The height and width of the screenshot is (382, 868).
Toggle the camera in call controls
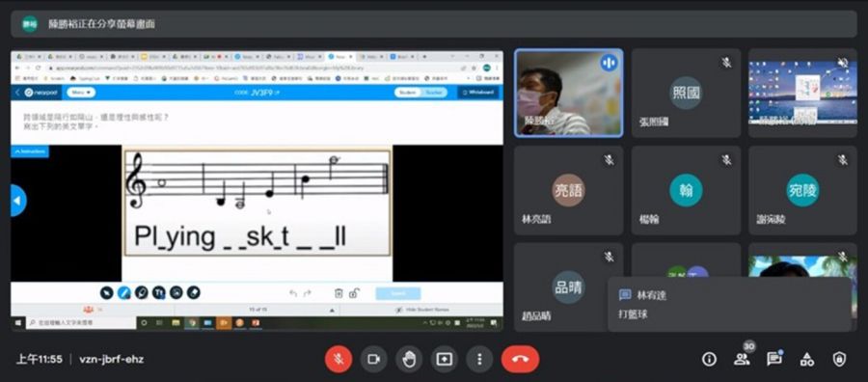373,359
